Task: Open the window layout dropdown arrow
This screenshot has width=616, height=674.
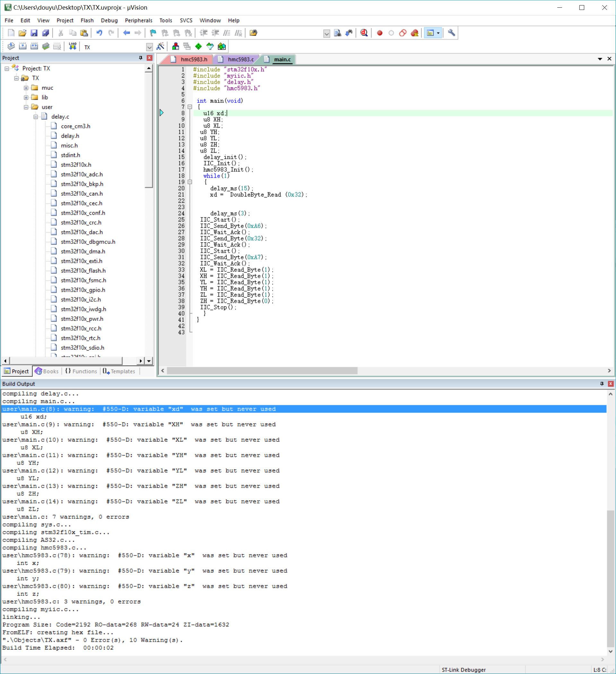Action: click(438, 33)
